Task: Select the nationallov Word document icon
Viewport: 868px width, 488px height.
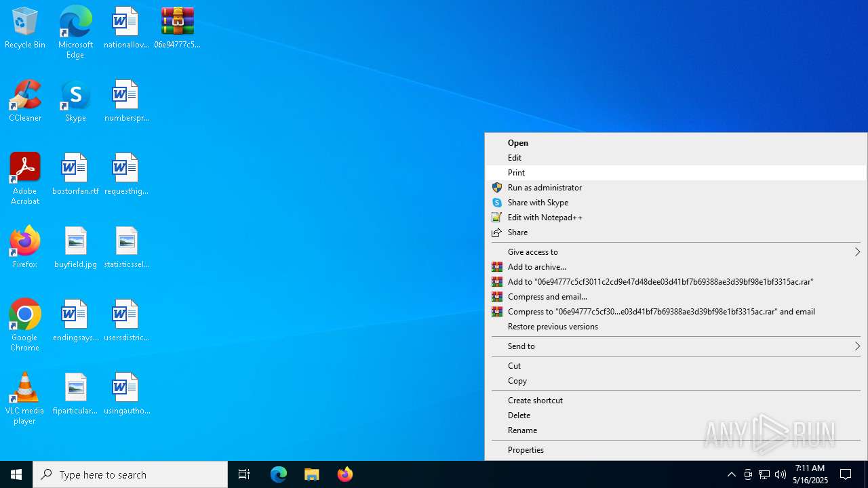Action: [x=126, y=28]
